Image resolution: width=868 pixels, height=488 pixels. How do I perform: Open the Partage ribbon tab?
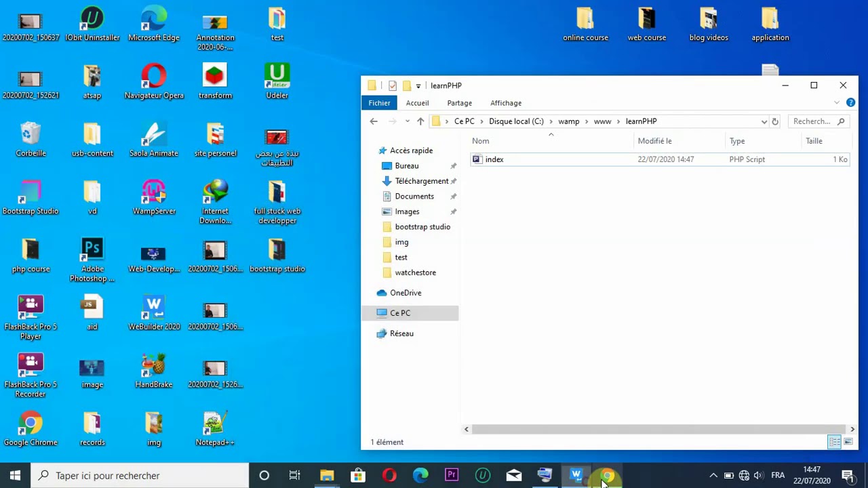pos(459,103)
